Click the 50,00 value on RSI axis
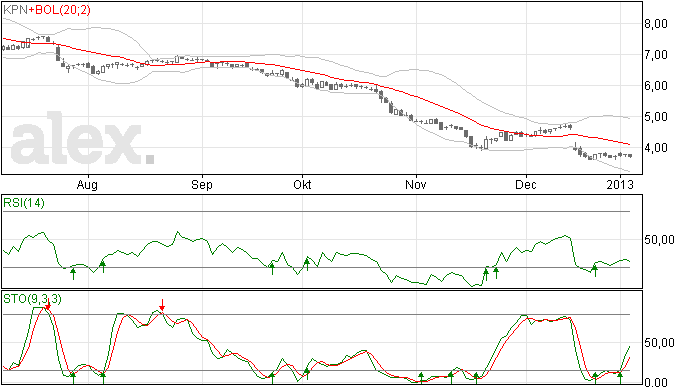Image resolution: width=690 pixels, height=387 pixels. 659,240
